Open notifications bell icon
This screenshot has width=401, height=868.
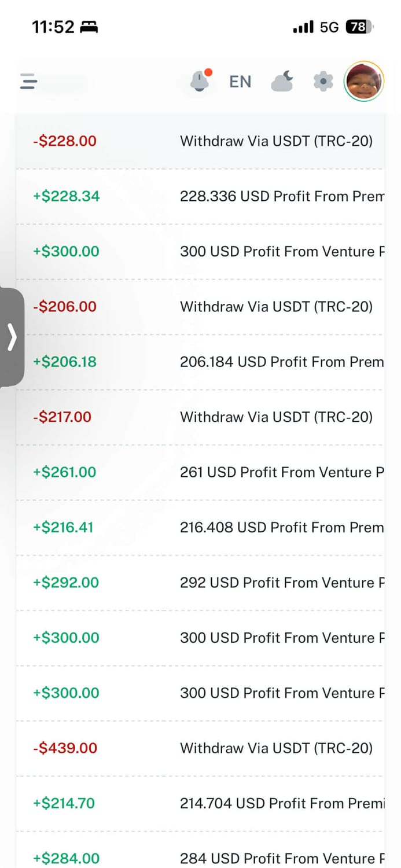[x=200, y=82]
